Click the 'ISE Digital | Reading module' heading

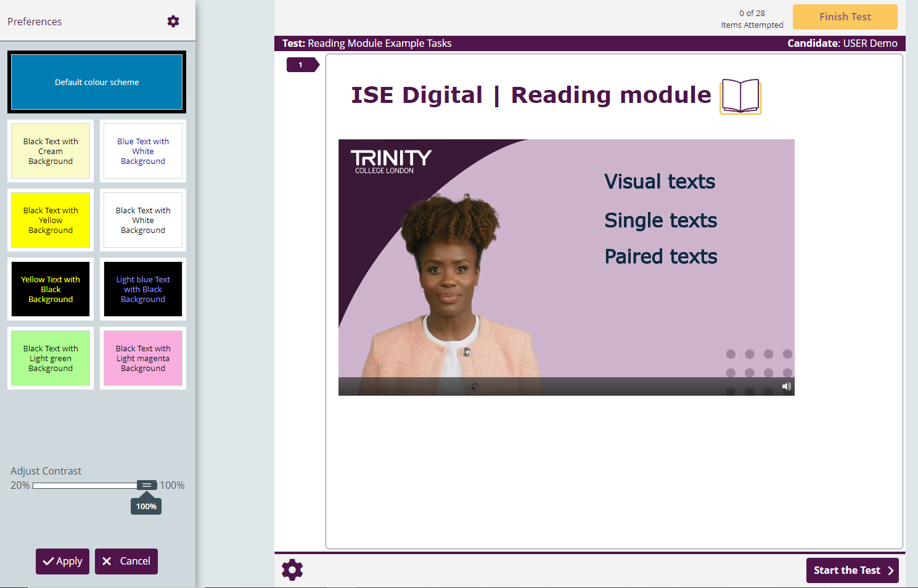tap(531, 95)
